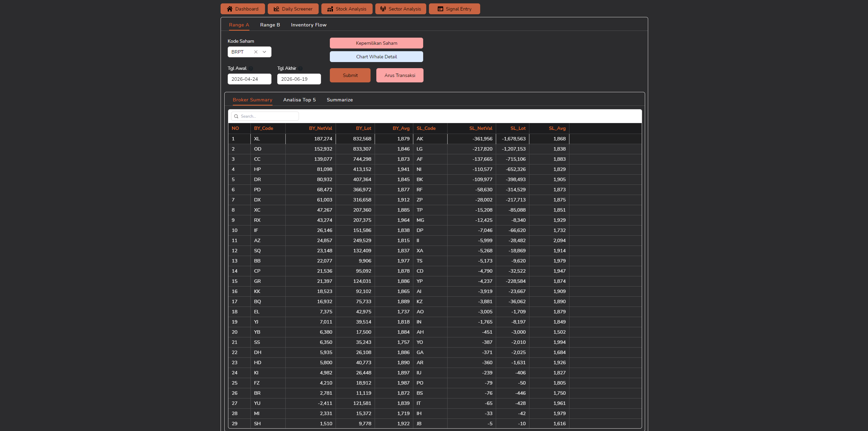Sort by the NO column header
The width and height of the screenshot is (868, 431).
pos(239,129)
